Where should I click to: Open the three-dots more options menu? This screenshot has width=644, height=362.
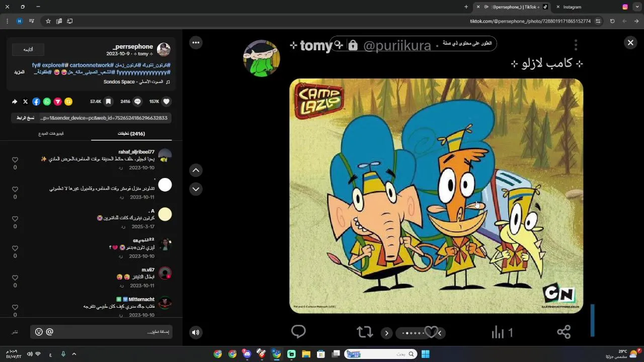click(196, 43)
